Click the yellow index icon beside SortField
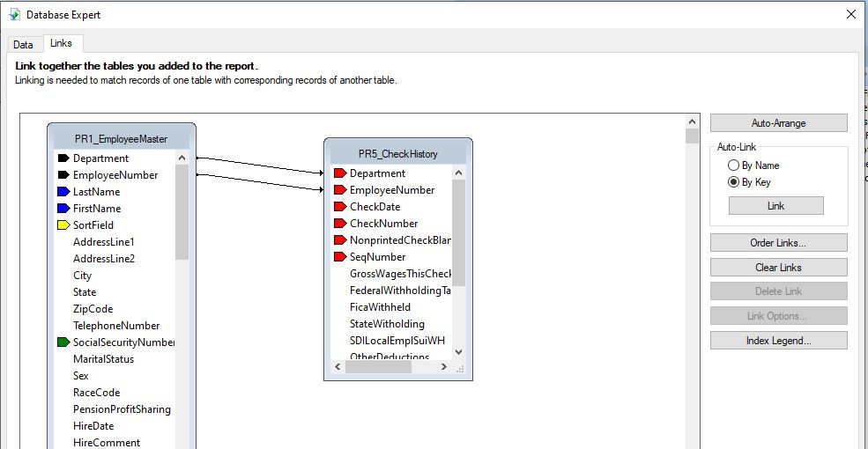 63,225
